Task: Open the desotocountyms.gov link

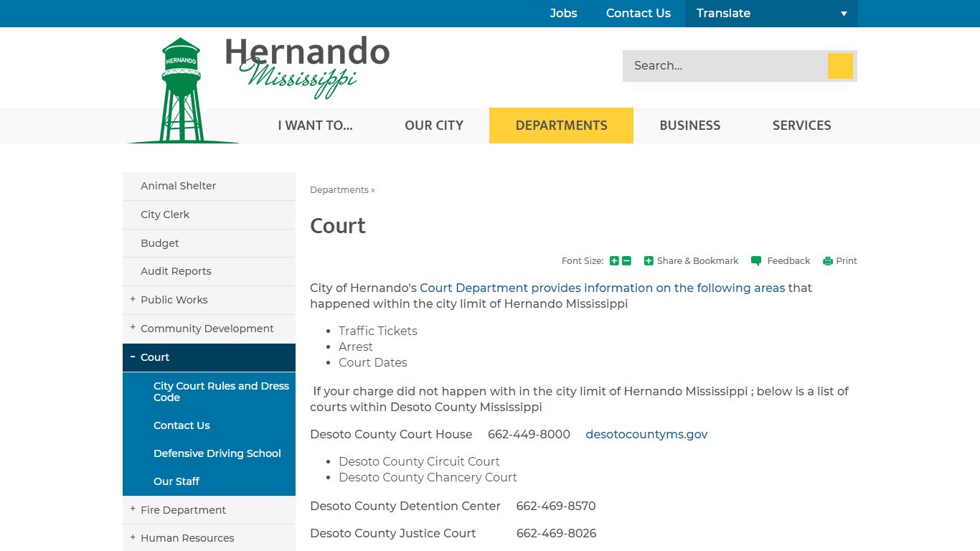Action: pyautogui.click(x=646, y=434)
